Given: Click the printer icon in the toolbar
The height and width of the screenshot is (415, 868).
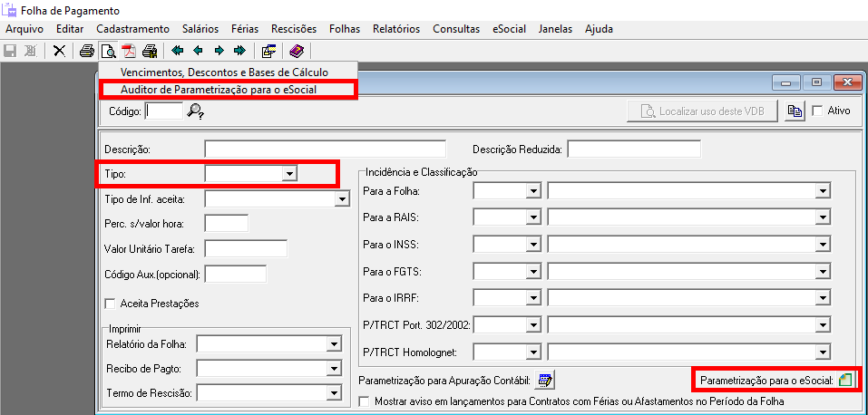Looking at the screenshot, I should pos(87,51).
